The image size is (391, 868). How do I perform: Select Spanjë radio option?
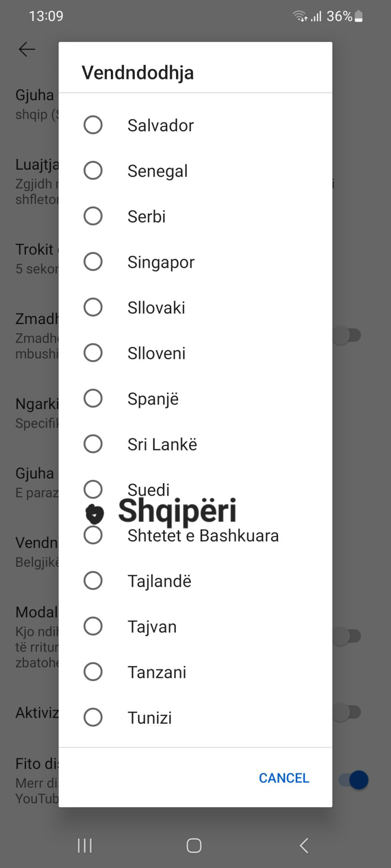(93, 398)
